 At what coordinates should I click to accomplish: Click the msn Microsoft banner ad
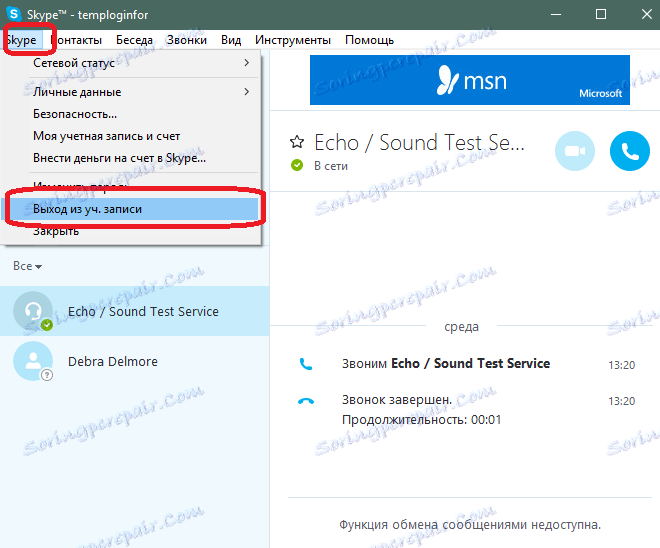[470, 80]
